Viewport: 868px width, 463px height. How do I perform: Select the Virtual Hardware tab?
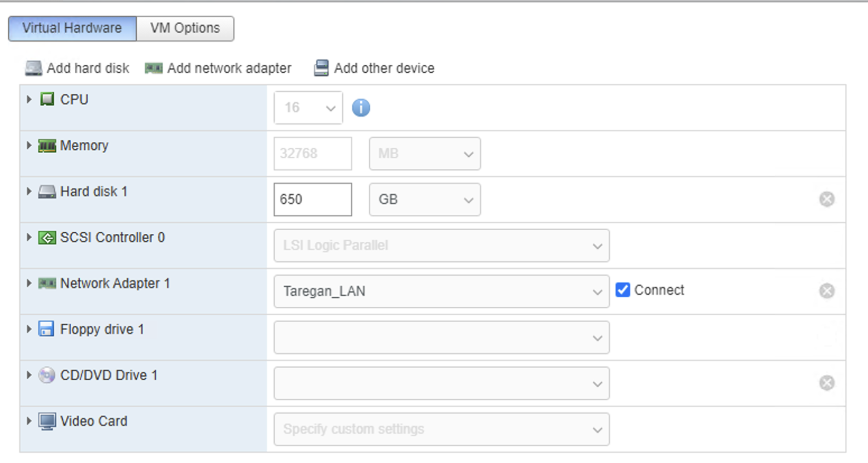[71, 28]
